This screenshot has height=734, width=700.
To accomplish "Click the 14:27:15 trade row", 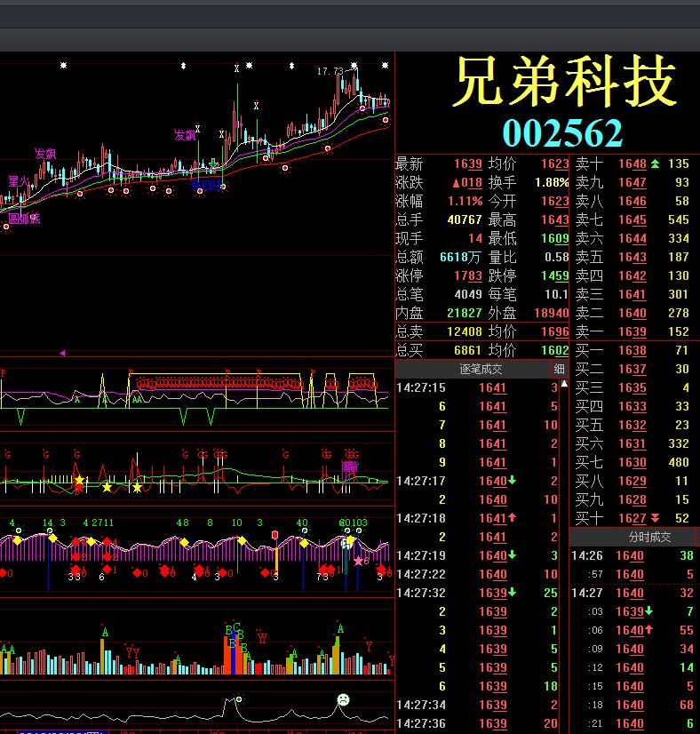I will pyautogui.click(x=477, y=387).
